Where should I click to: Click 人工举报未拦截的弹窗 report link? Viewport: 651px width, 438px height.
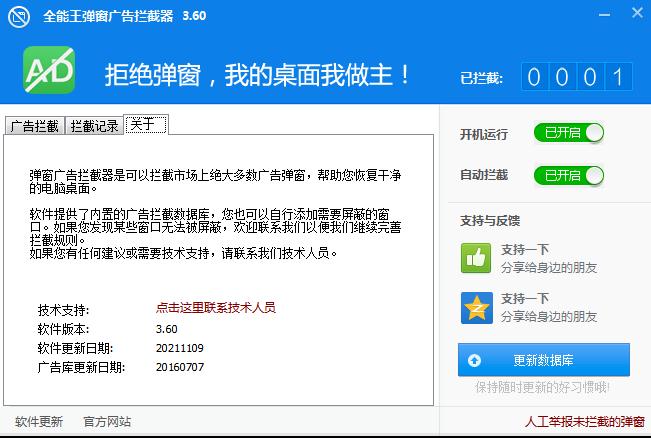click(585, 421)
